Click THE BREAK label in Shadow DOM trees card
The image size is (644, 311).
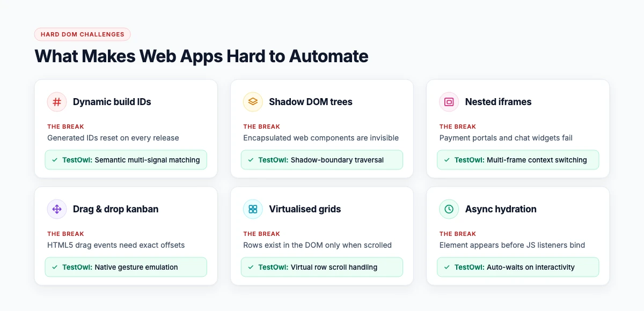pos(261,127)
